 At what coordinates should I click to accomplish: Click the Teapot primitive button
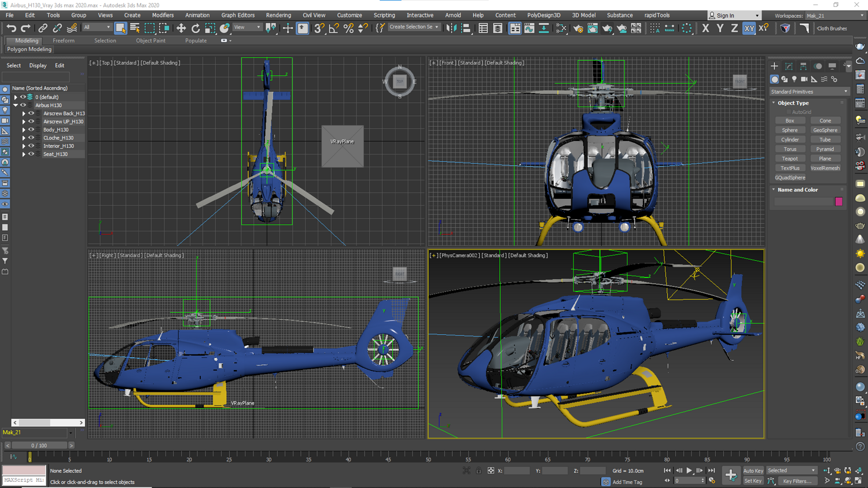790,158
